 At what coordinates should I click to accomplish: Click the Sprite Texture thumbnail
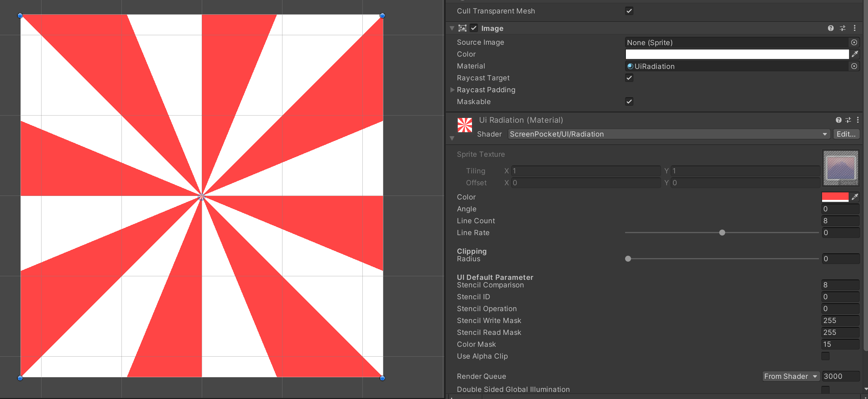coord(841,168)
